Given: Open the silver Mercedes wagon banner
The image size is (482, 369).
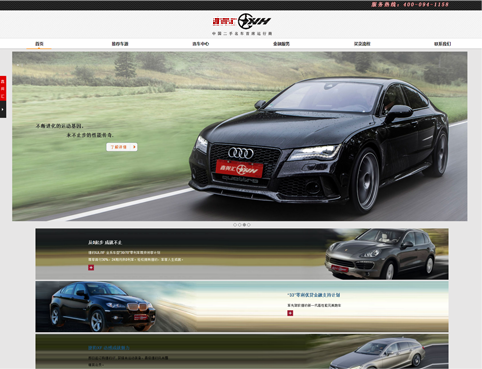Looking at the screenshot, I should [x=242, y=352].
